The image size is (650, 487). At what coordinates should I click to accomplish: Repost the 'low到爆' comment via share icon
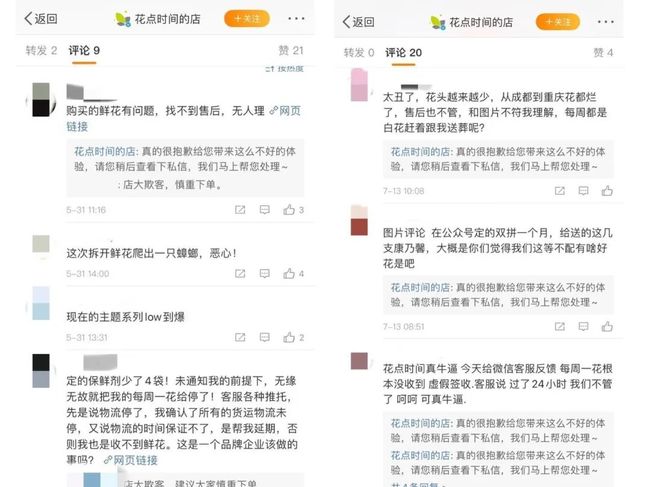click(240, 337)
